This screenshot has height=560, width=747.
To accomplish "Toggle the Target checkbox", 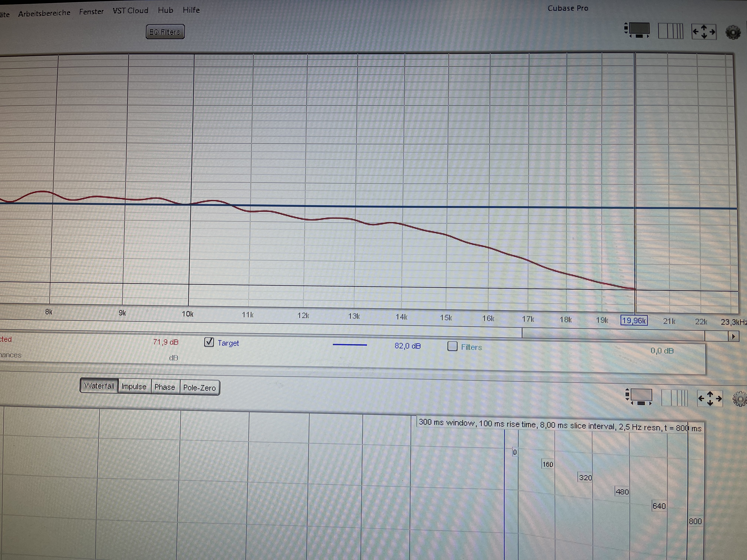I will click(209, 342).
